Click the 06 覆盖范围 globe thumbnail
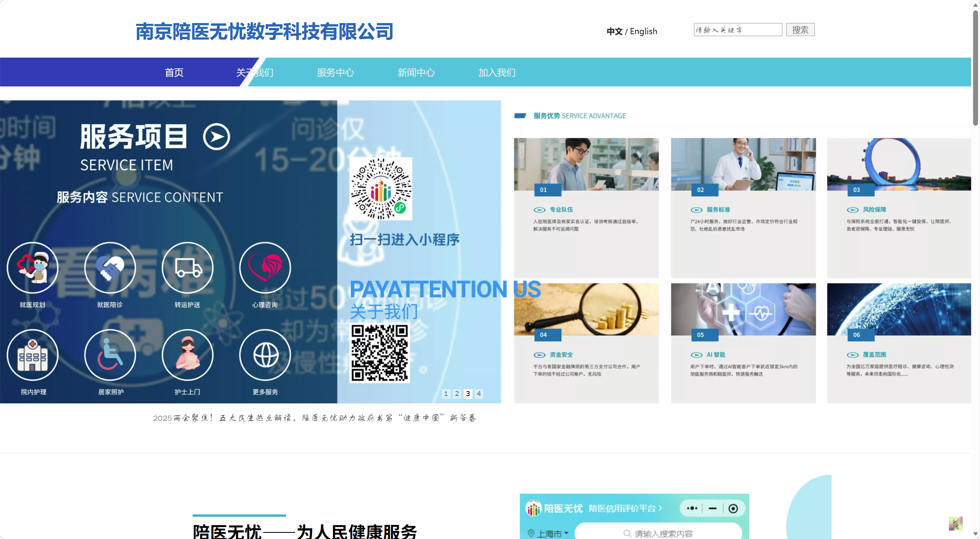The image size is (980, 539). pos(899,309)
